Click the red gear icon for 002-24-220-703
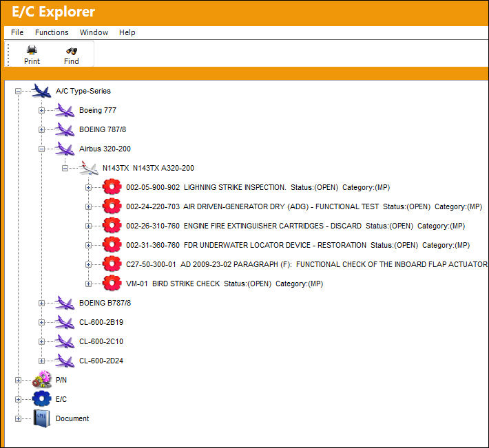The image size is (489, 448). [112, 206]
